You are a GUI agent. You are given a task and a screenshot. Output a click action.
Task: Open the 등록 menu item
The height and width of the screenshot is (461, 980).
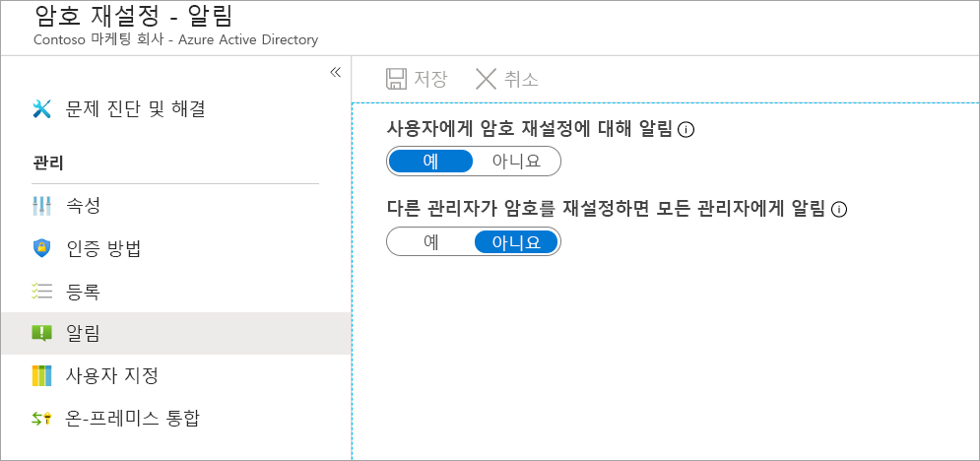coord(83,292)
